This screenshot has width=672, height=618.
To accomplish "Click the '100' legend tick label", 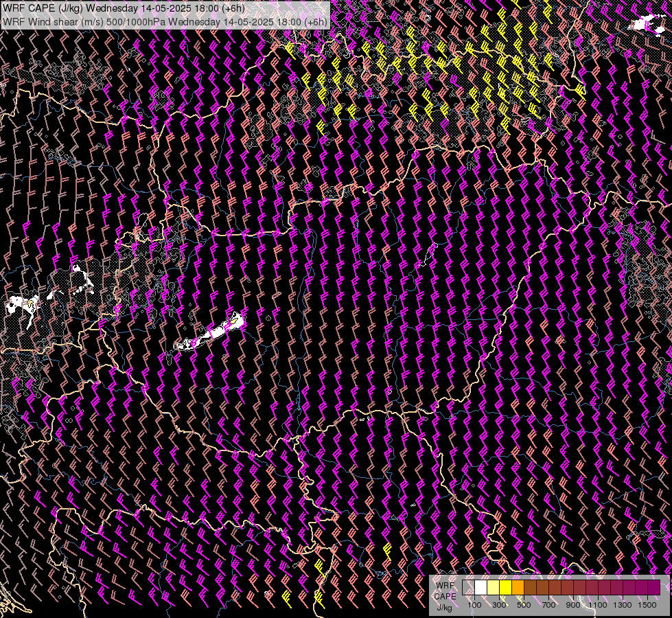I will coord(474,605).
